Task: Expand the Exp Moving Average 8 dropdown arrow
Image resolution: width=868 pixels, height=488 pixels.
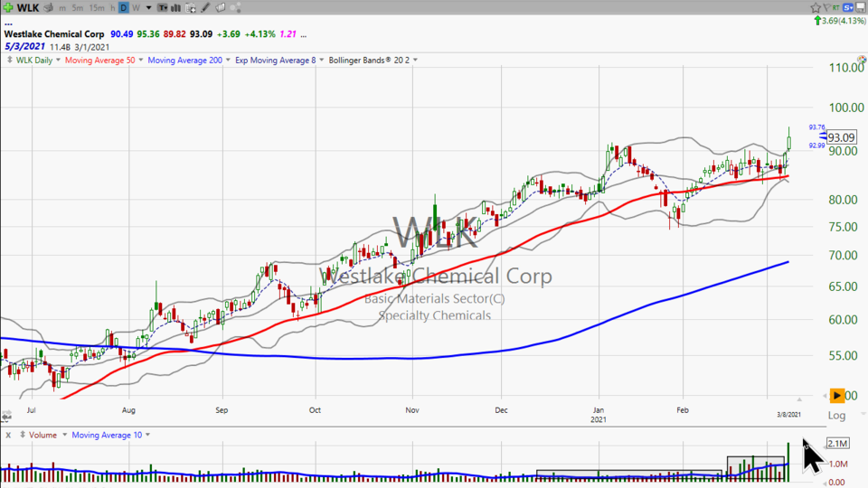Action: pyautogui.click(x=321, y=60)
